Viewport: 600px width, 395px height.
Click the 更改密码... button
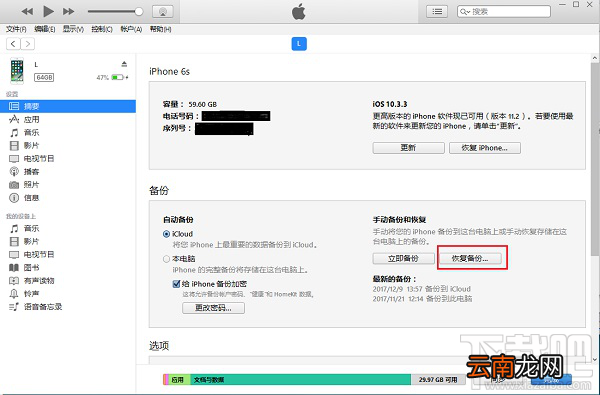[x=213, y=308]
